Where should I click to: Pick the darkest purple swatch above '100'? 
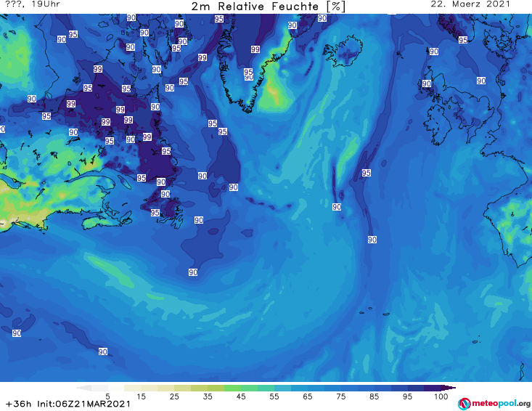pos(433,388)
